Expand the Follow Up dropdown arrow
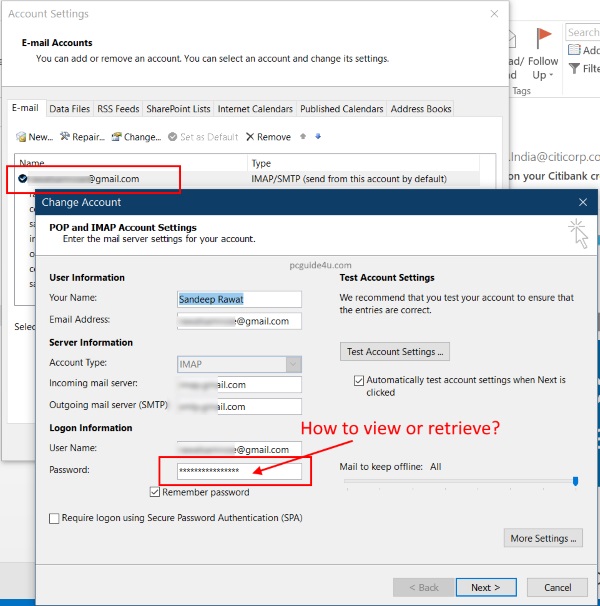Screen dimensions: 600x606 click(x=551, y=75)
